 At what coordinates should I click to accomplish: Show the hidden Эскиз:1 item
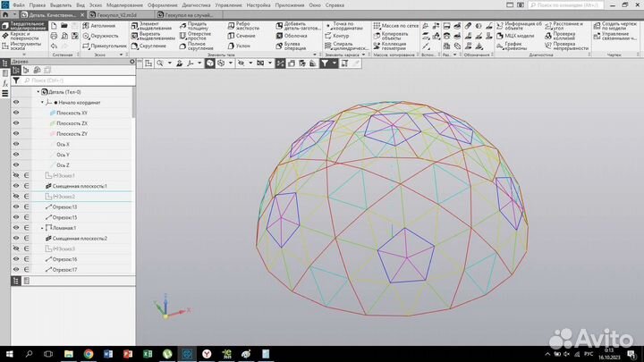coord(16,175)
